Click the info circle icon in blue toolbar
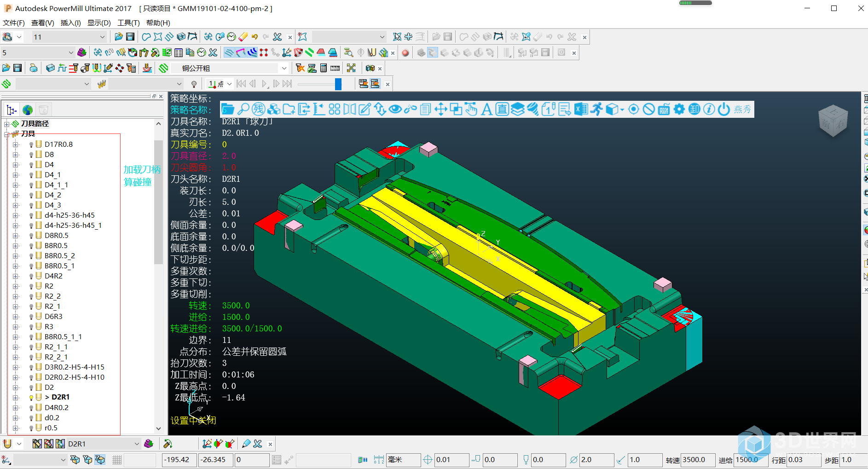 [709, 109]
